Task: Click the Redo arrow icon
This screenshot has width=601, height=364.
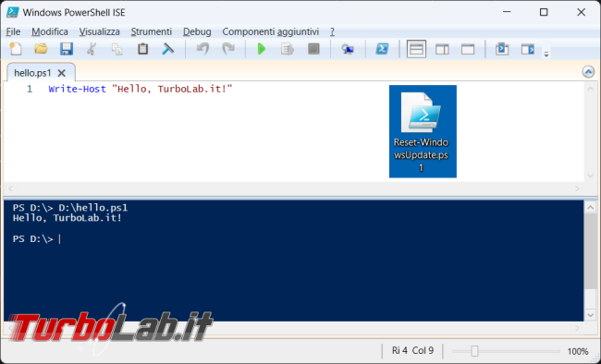Action: [x=228, y=49]
